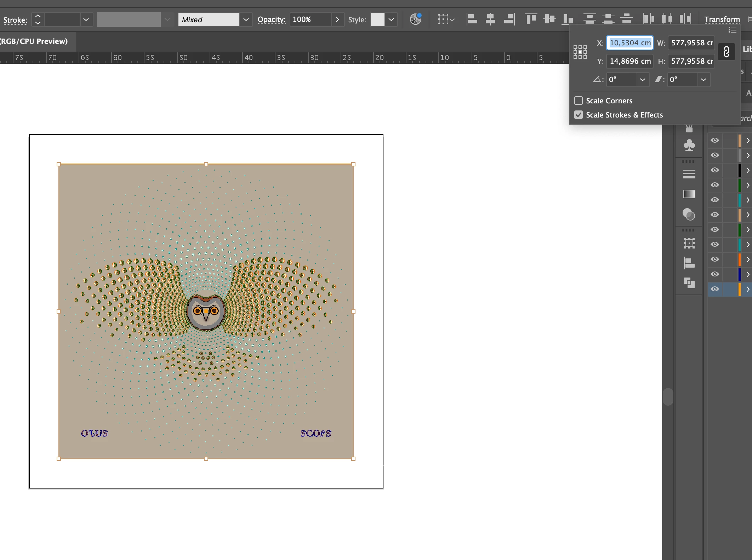Open the Pathfinder panel icon

tap(689, 283)
